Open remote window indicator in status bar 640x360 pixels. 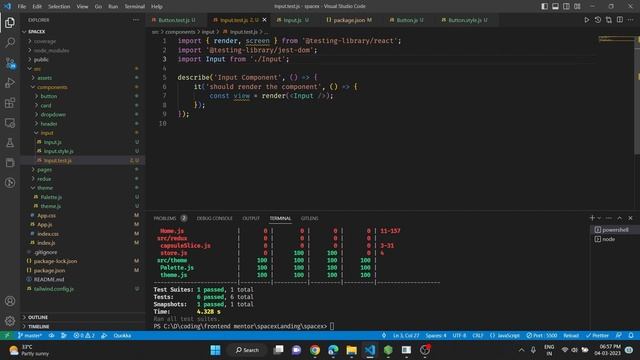(7, 336)
